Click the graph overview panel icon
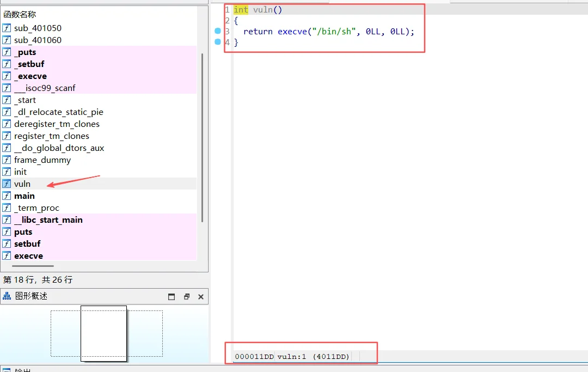 click(x=7, y=296)
